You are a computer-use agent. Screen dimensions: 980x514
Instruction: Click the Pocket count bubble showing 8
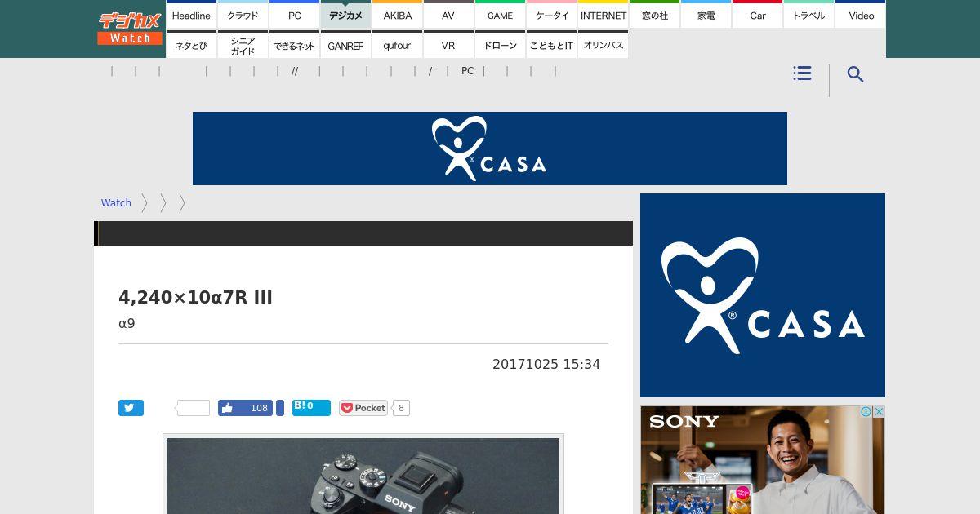coord(401,408)
